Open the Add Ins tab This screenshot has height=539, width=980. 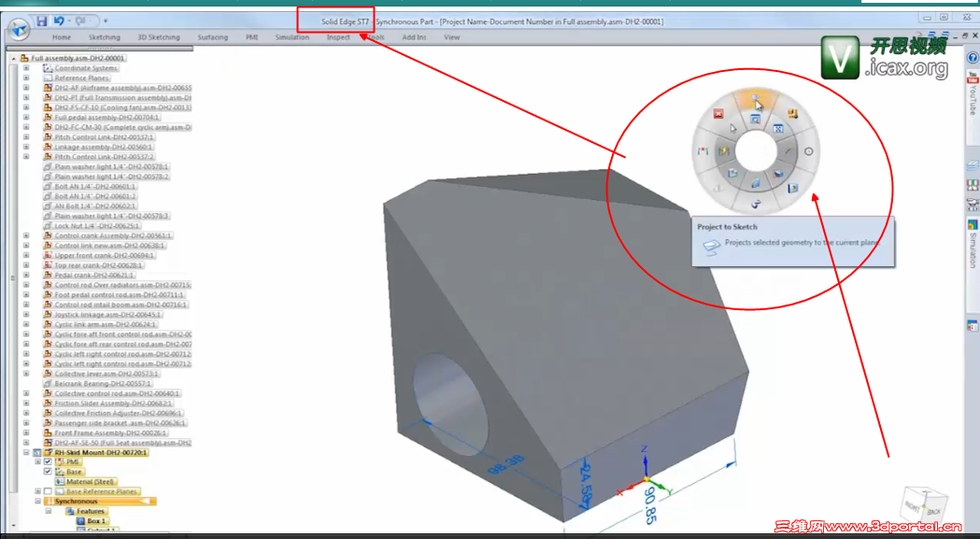(414, 37)
